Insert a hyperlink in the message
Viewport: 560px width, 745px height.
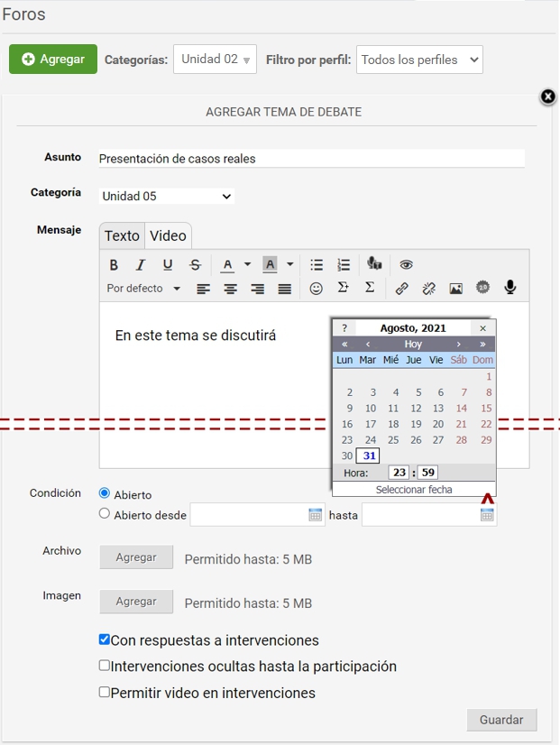point(402,289)
